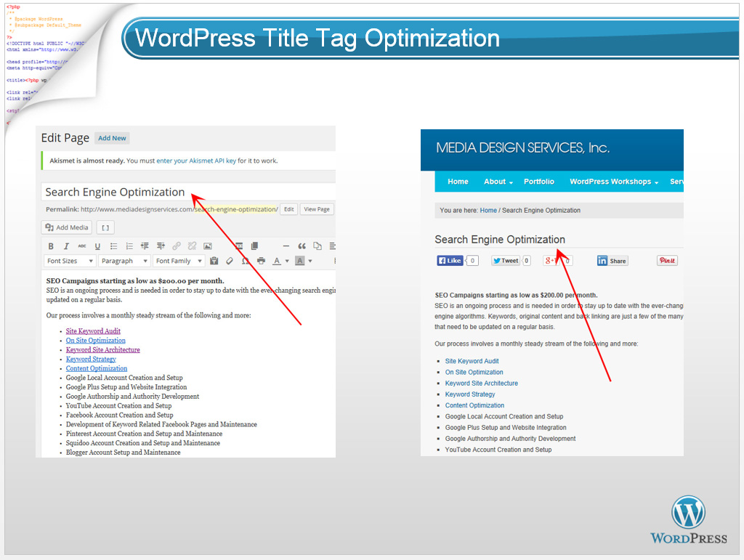Insert a special character with the omega icon
The image size is (744, 560).
click(x=246, y=261)
